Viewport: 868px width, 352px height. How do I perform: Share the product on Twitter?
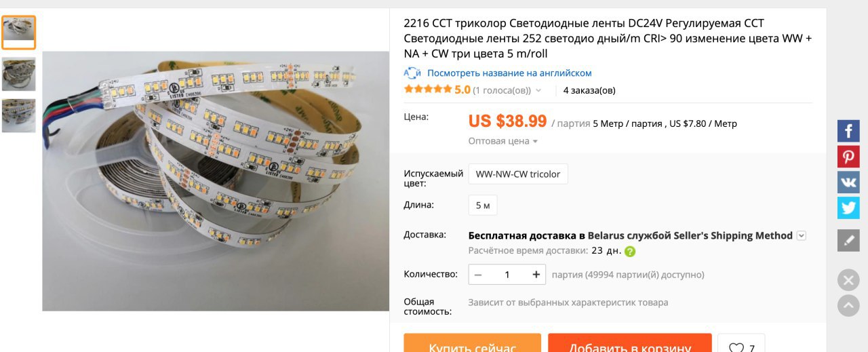(x=848, y=208)
